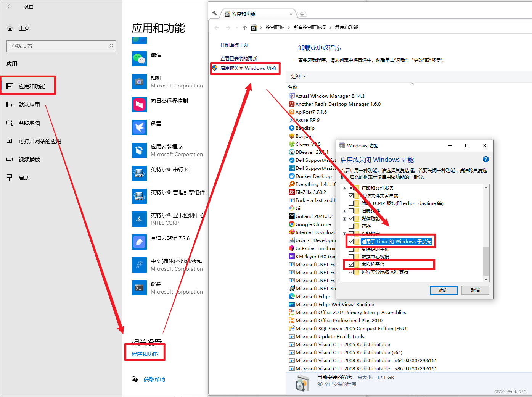The height and width of the screenshot is (397, 532).
Task: Click the help question mark in the Windows Features (Windows 功能) dialog
Action: coord(485,159)
